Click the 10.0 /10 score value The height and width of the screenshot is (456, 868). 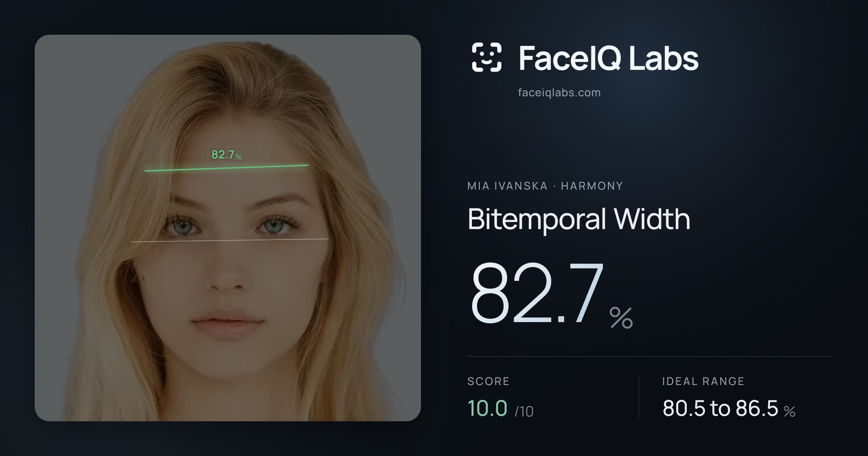pyautogui.click(x=500, y=409)
